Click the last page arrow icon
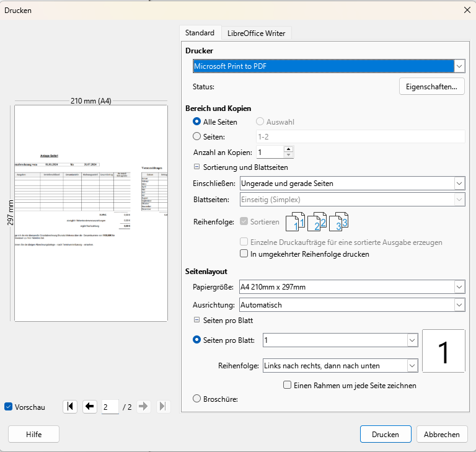This screenshot has width=476, height=452. pyautogui.click(x=163, y=407)
